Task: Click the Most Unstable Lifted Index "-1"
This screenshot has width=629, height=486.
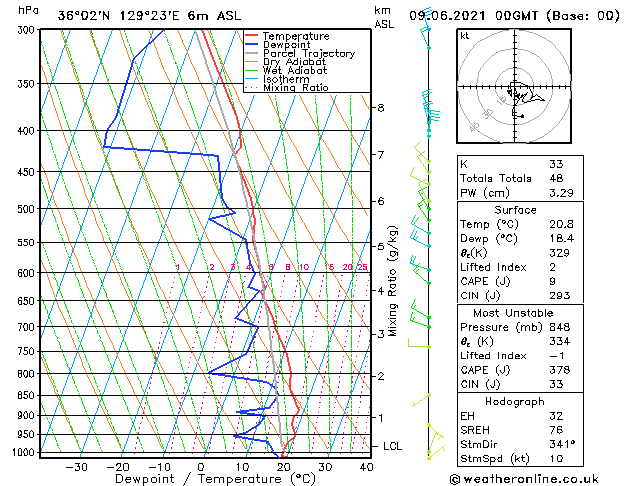Action: [x=557, y=356]
